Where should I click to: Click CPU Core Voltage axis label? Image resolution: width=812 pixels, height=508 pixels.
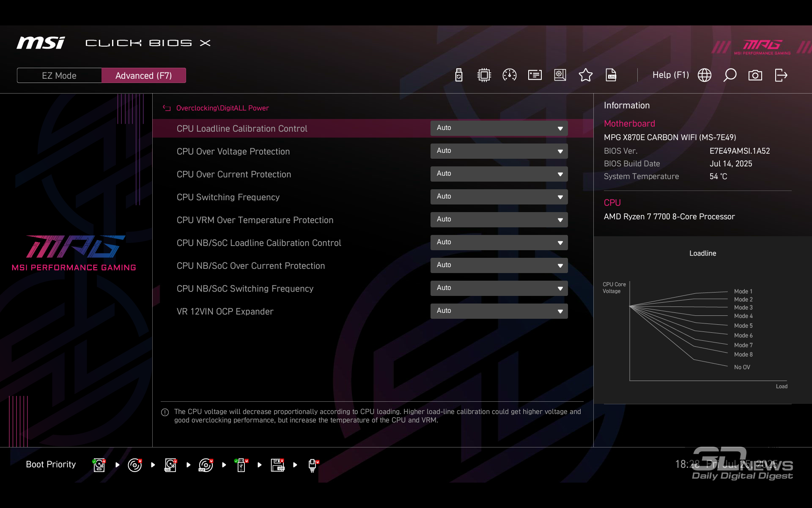[x=614, y=288]
